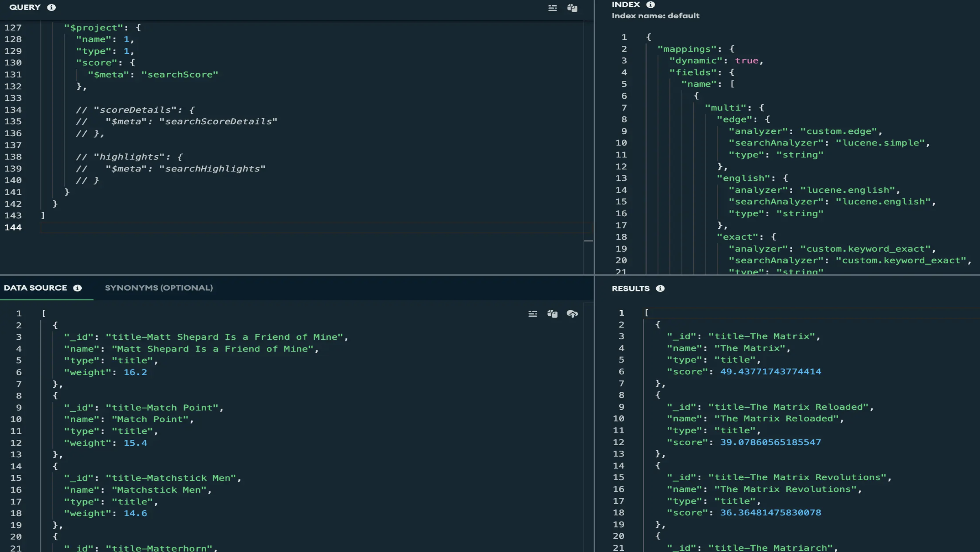Click the format icon in Query panel

pyautogui.click(x=552, y=8)
